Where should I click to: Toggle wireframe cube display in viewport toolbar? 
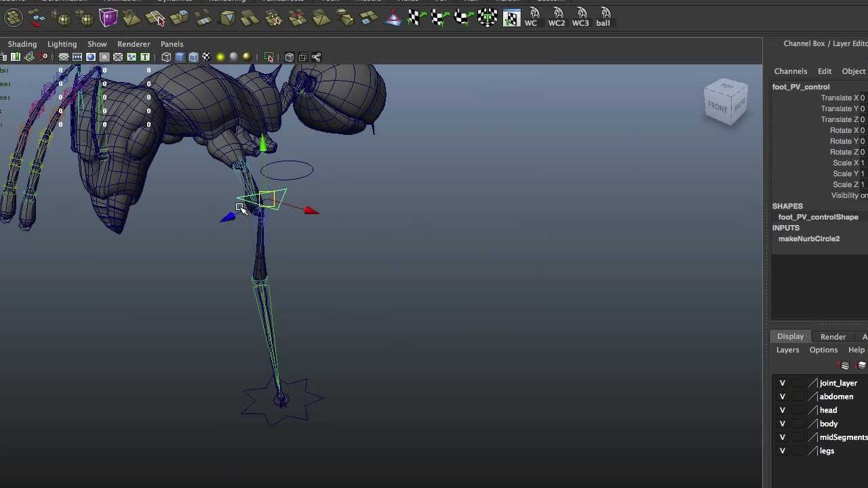[166, 57]
